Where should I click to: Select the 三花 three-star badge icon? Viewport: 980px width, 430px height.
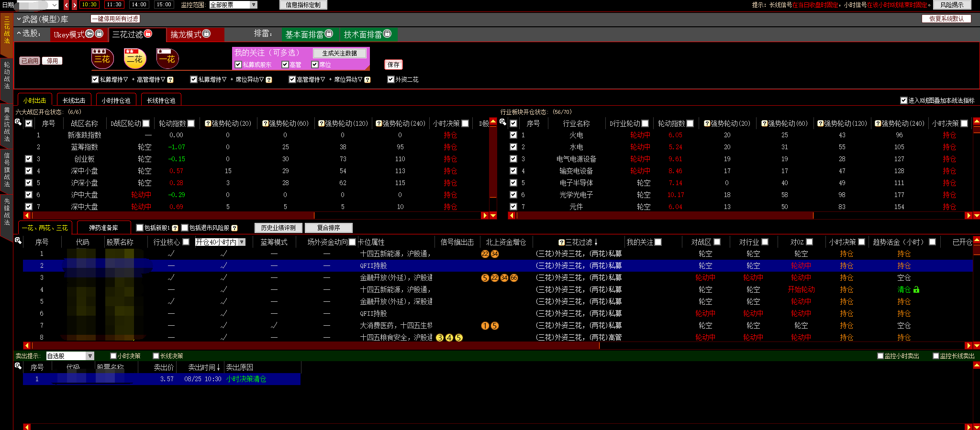pyautogui.click(x=102, y=59)
